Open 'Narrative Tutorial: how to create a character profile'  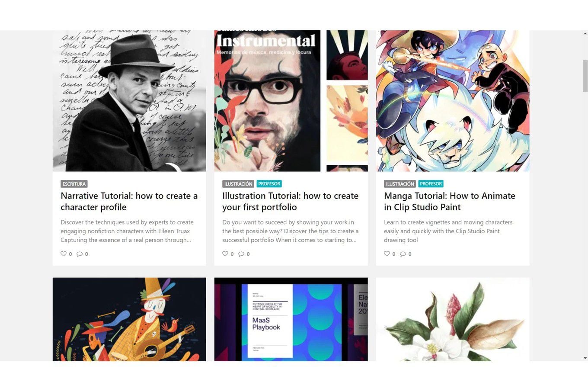pos(129,202)
